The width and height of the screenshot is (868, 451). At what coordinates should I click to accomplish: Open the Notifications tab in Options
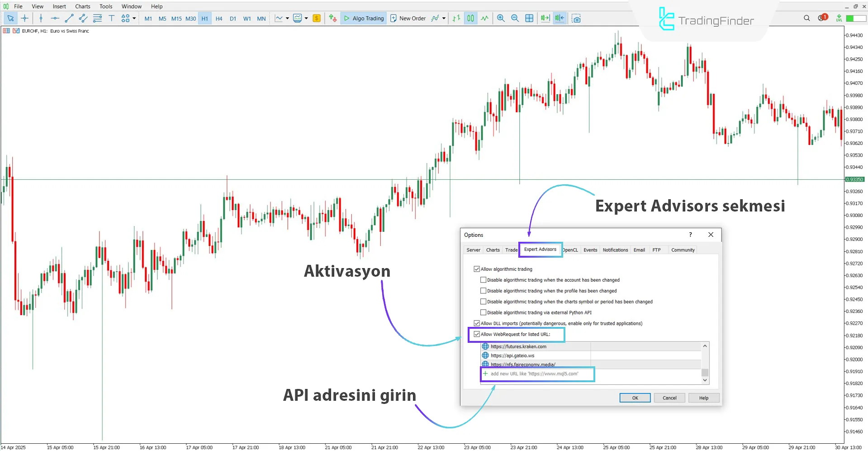(x=615, y=250)
